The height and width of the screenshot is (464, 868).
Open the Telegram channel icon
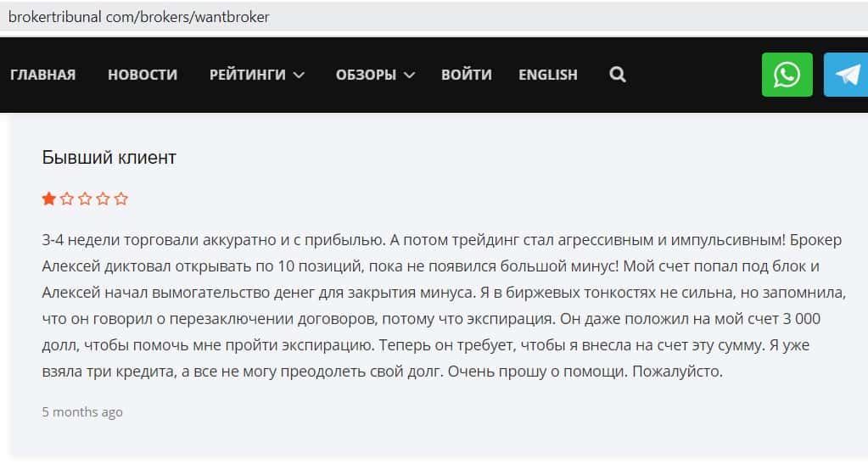(846, 75)
